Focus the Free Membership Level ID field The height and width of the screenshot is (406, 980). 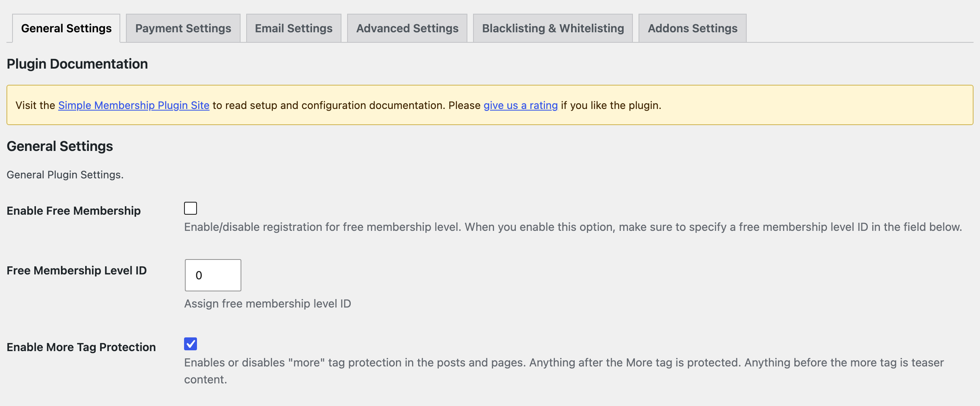[x=213, y=275]
